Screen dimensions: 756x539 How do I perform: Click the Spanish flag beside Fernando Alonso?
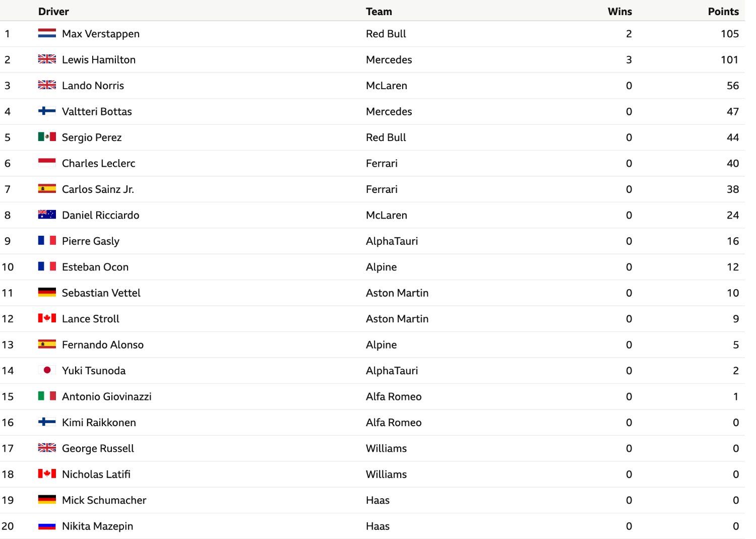pos(47,344)
